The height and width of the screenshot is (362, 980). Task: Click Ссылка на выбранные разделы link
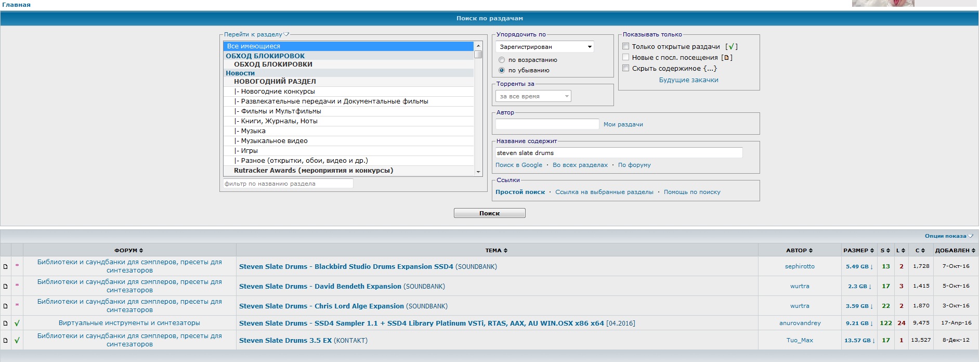tap(604, 192)
